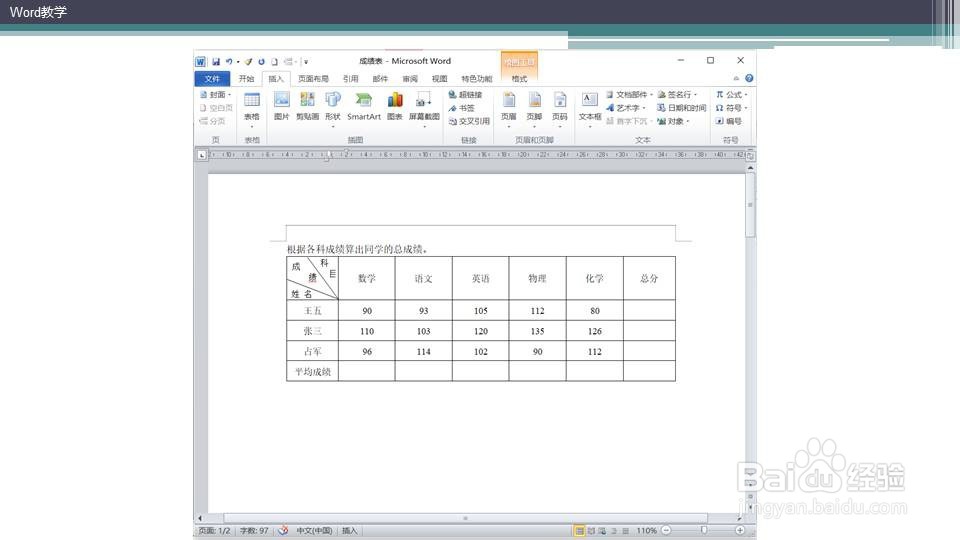This screenshot has height=540, width=960.
Task: Insert 日期和时间 (Date and Time)
Action: point(681,108)
